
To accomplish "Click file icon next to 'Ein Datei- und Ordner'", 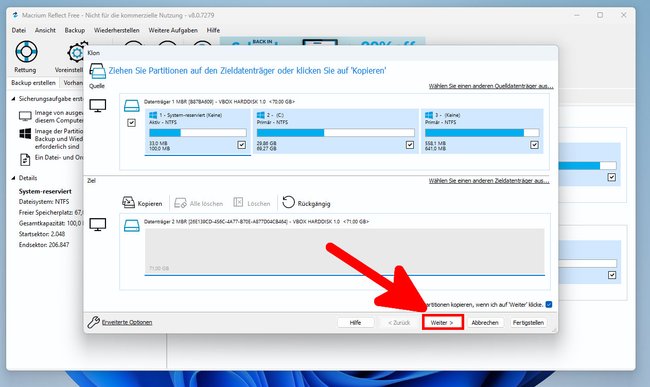I will click(25, 160).
